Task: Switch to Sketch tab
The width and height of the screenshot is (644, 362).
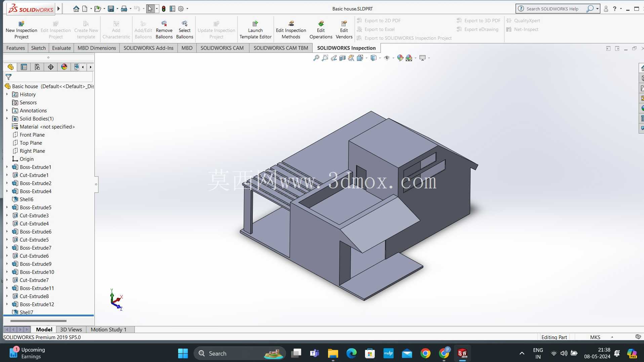Action: (x=38, y=48)
